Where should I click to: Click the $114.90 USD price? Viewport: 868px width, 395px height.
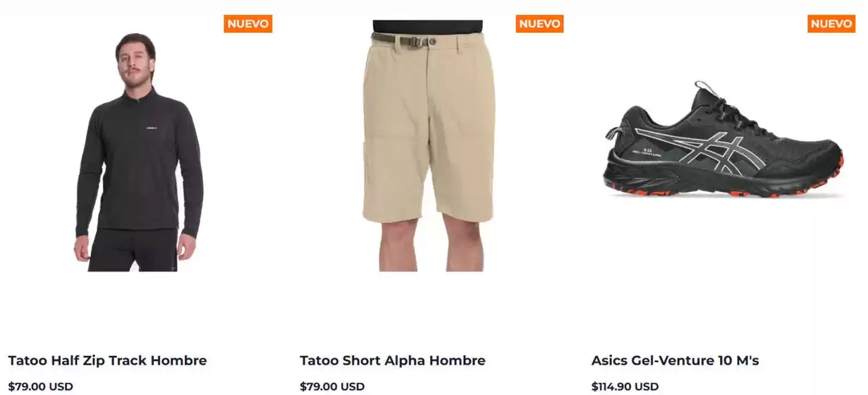coord(625,387)
